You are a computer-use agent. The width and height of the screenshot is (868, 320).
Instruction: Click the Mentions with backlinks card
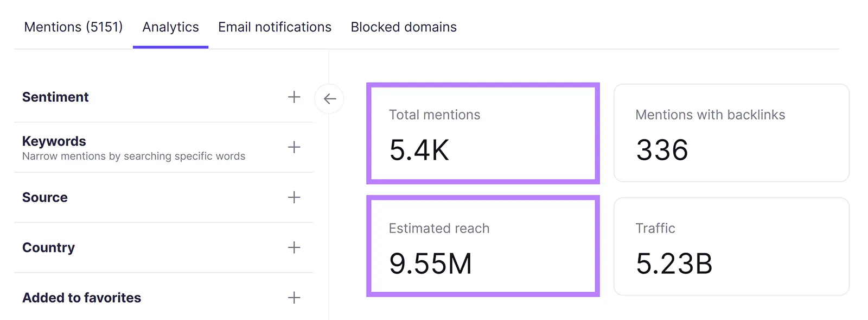coord(731,133)
